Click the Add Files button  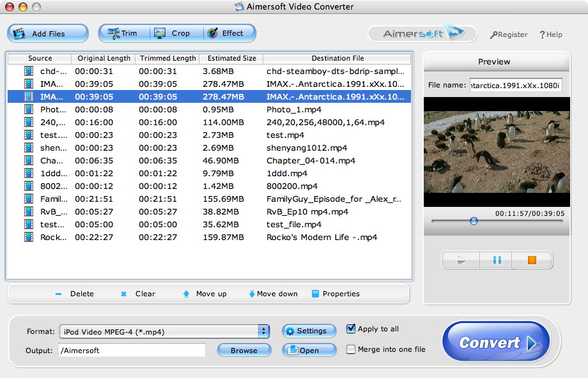pos(48,34)
